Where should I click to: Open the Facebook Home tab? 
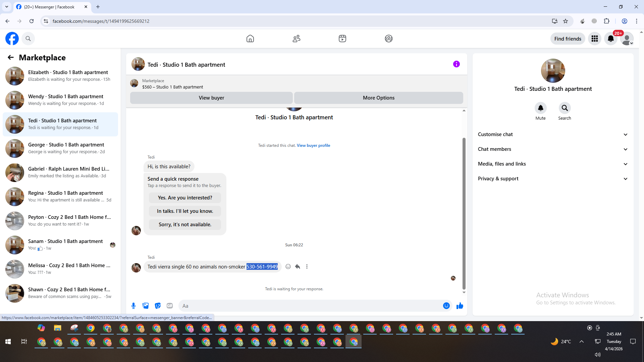tap(250, 39)
